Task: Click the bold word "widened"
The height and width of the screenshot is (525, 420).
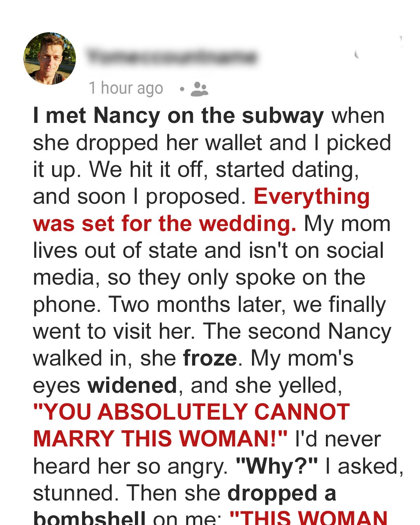Action: coord(132,385)
